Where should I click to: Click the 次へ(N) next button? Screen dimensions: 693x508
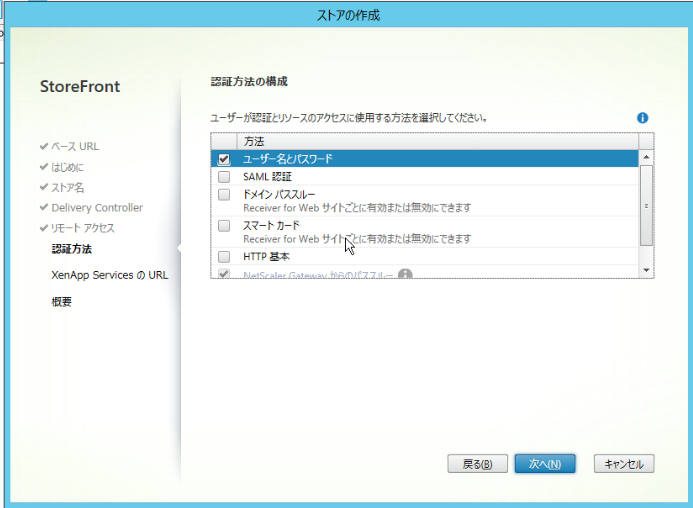(x=545, y=464)
